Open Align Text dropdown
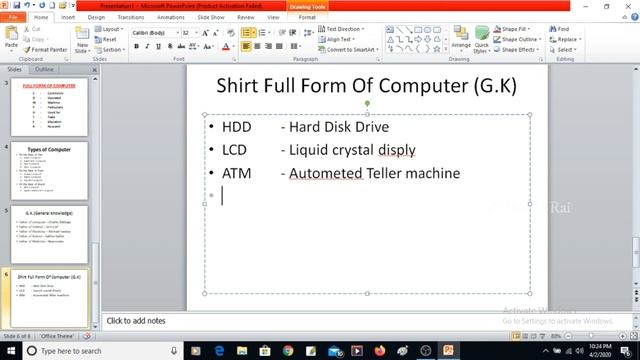This screenshot has height=360, width=640. point(337,39)
